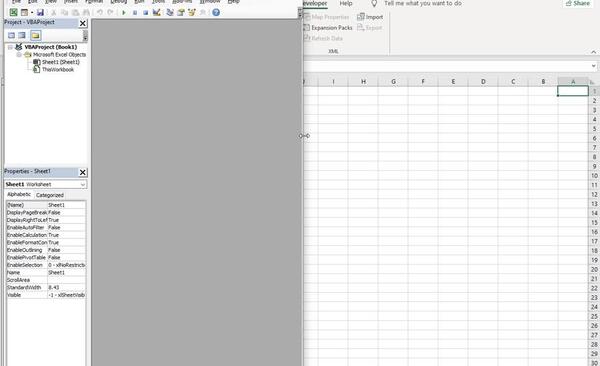
Task: Select VBAProject (Book1) in the tree
Action: tap(51, 47)
